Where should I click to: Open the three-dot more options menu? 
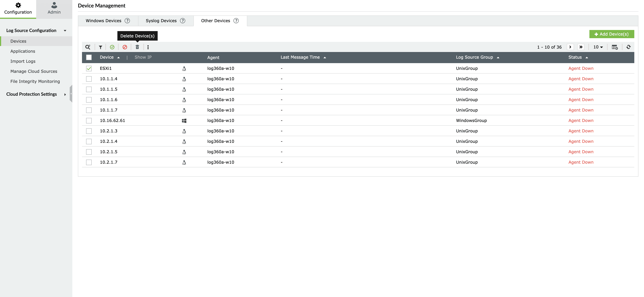[148, 47]
